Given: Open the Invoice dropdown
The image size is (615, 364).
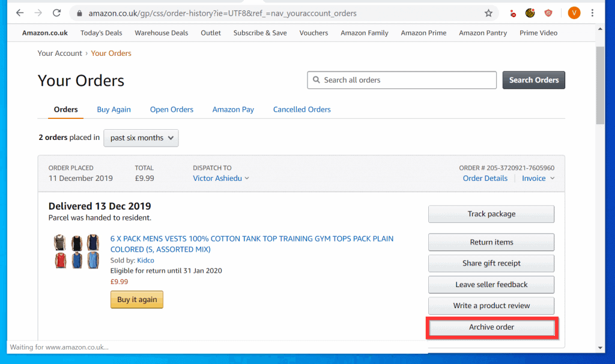Looking at the screenshot, I should 538,178.
